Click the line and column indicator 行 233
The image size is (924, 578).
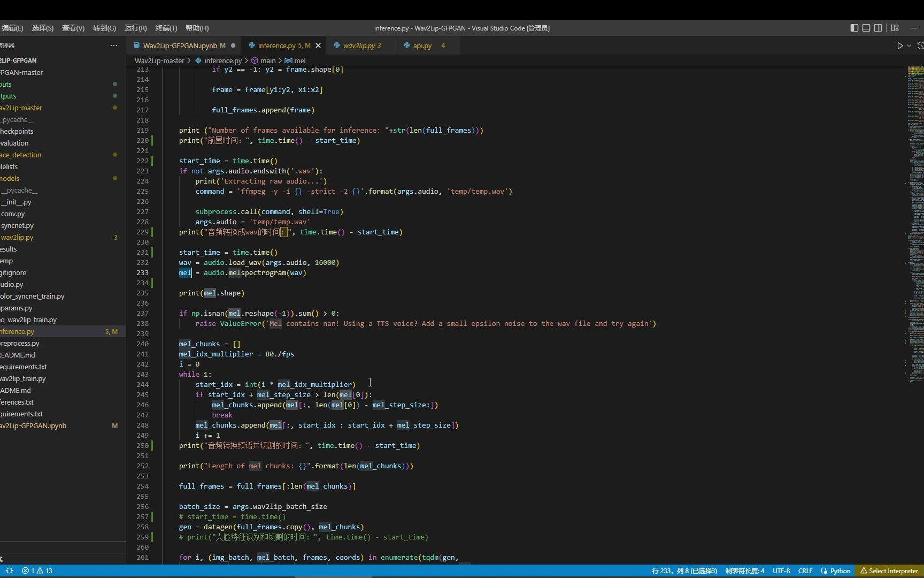click(684, 571)
